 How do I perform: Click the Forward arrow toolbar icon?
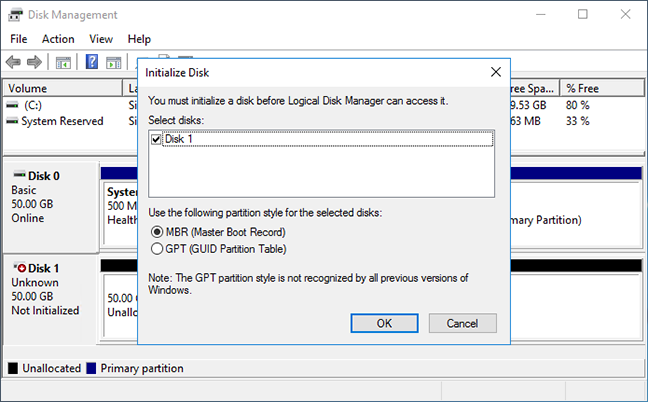point(34,62)
